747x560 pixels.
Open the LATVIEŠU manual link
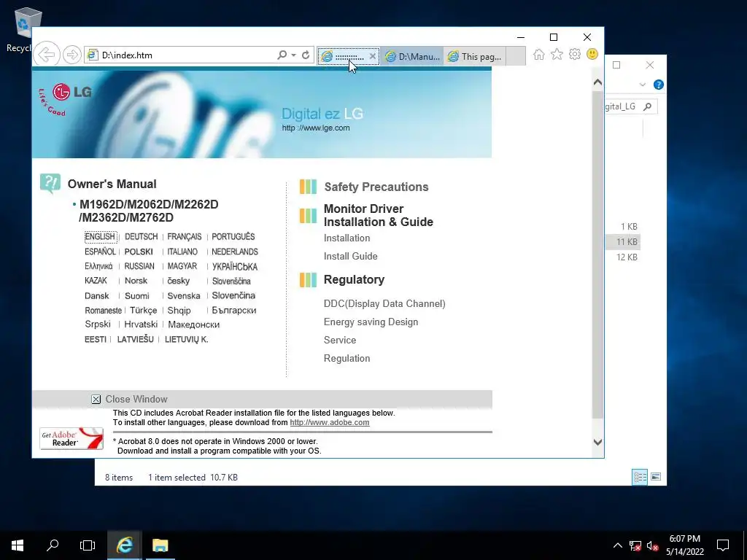click(135, 339)
